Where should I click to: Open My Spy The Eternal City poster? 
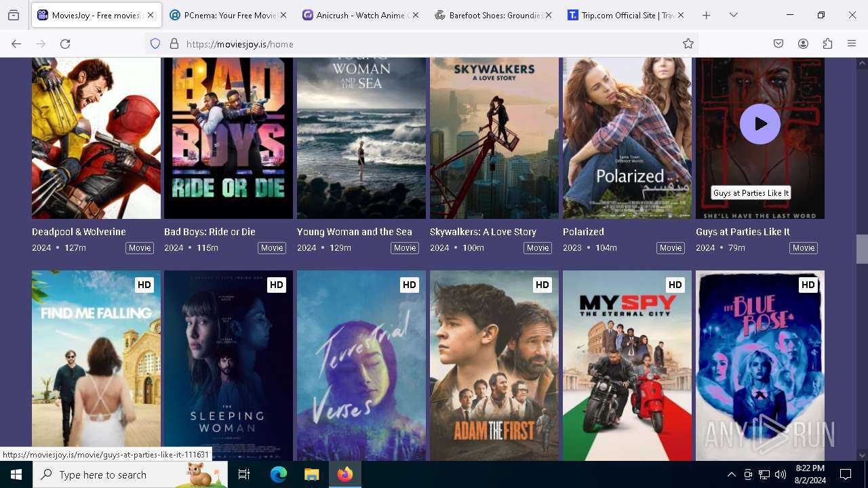coord(627,365)
